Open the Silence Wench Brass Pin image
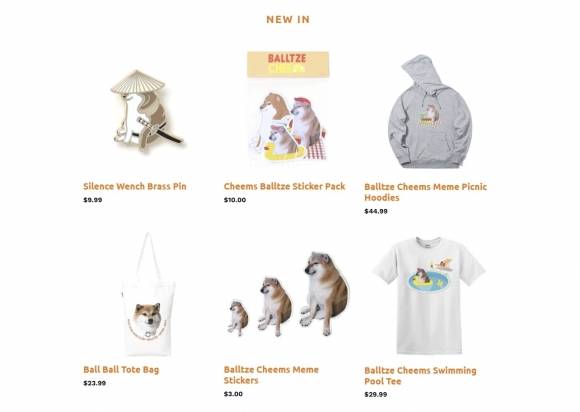 (147, 111)
